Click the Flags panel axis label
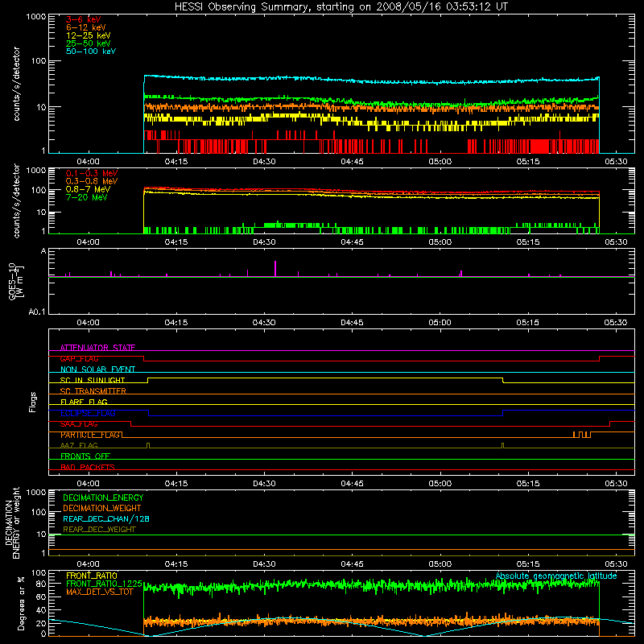Viewport: 644px width, 644px height. [33, 402]
